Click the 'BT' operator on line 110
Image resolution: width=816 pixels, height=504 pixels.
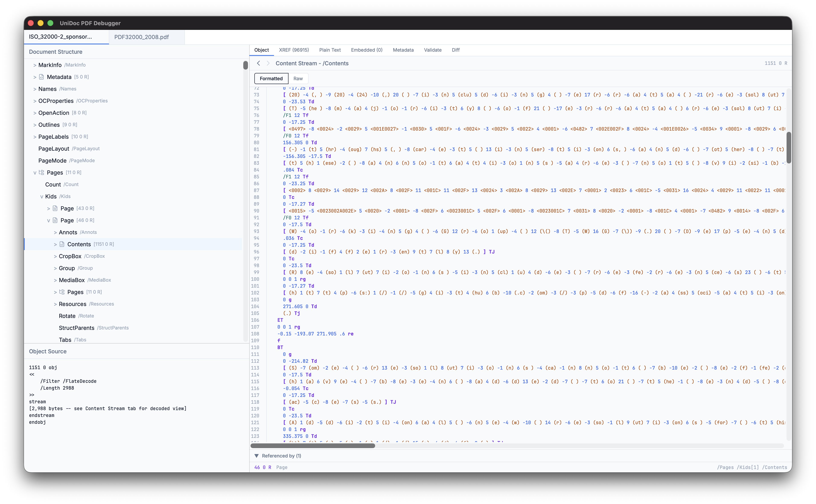pos(280,347)
